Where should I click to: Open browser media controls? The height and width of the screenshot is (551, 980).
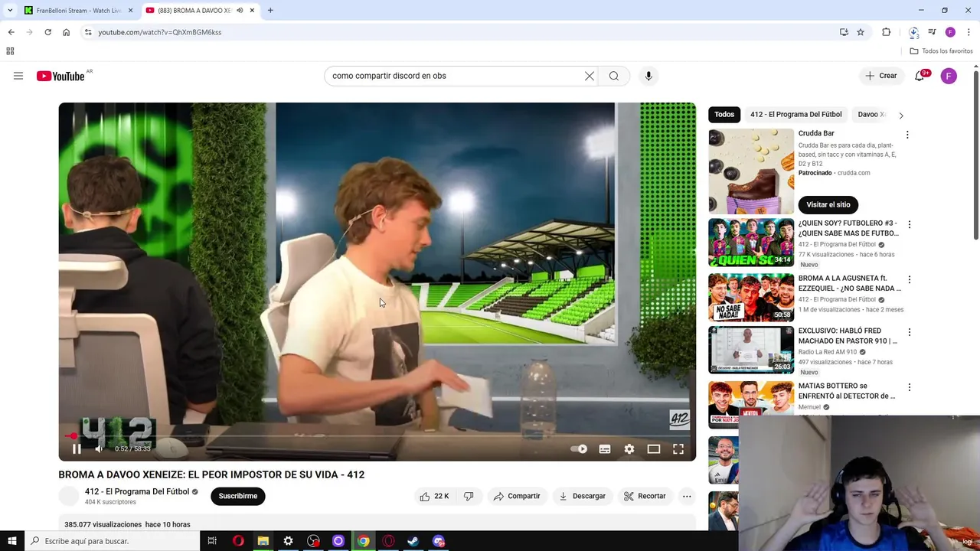click(932, 32)
